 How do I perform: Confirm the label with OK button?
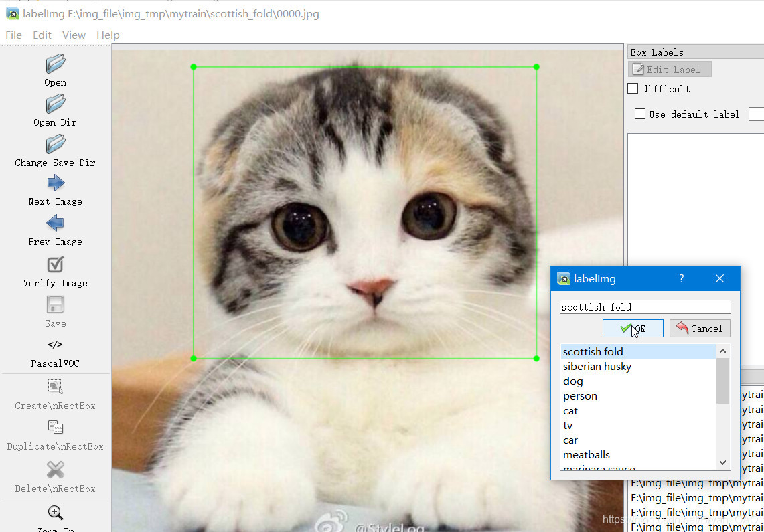coord(633,329)
